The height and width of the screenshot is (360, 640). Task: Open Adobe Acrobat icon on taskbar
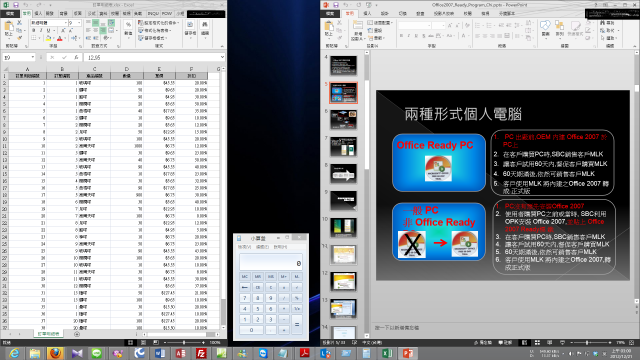pos(304,353)
